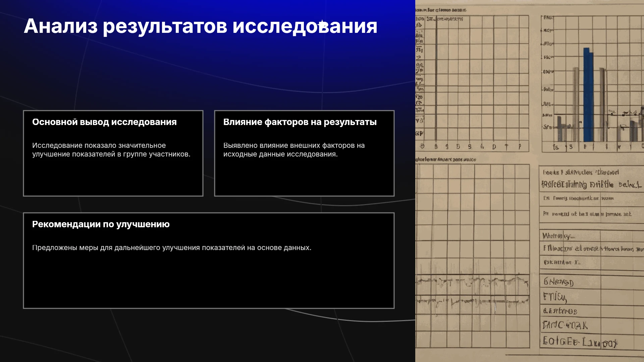
Task: Select the "Основной вывод исследования" heading
Action: [104, 122]
